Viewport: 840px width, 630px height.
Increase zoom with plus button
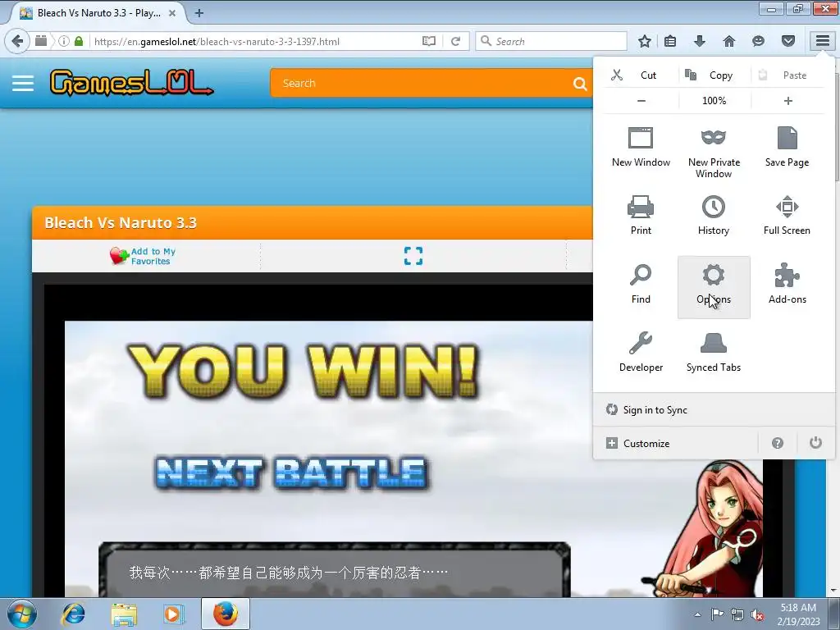pos(788,101)
